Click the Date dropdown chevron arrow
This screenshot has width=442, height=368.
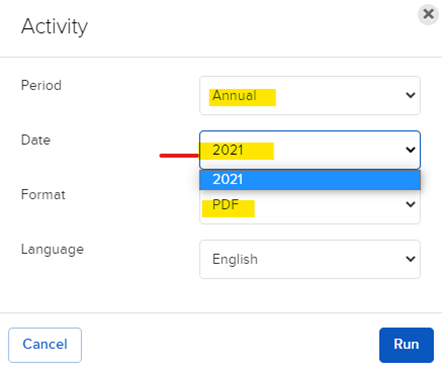(410, 150)
